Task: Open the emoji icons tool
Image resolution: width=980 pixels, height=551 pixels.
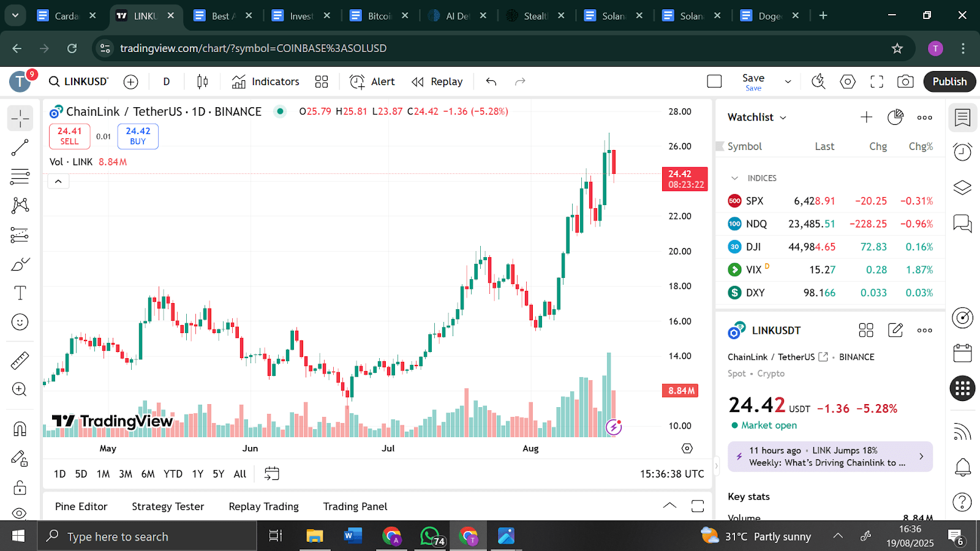Action: pyautogui.click(x=20, y=322)
